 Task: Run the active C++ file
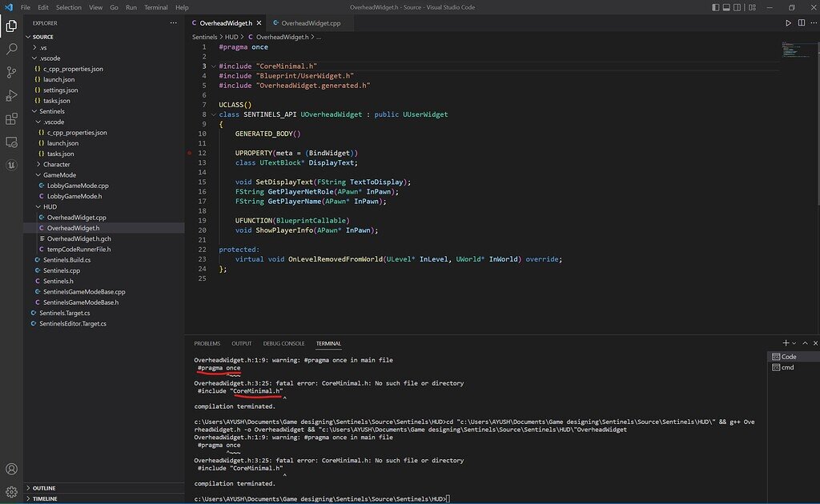point(788,23)
